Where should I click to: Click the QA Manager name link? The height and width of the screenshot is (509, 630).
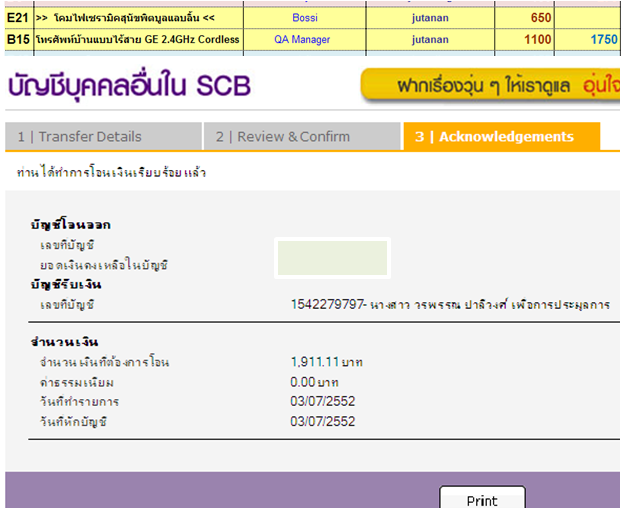[302, 39]
